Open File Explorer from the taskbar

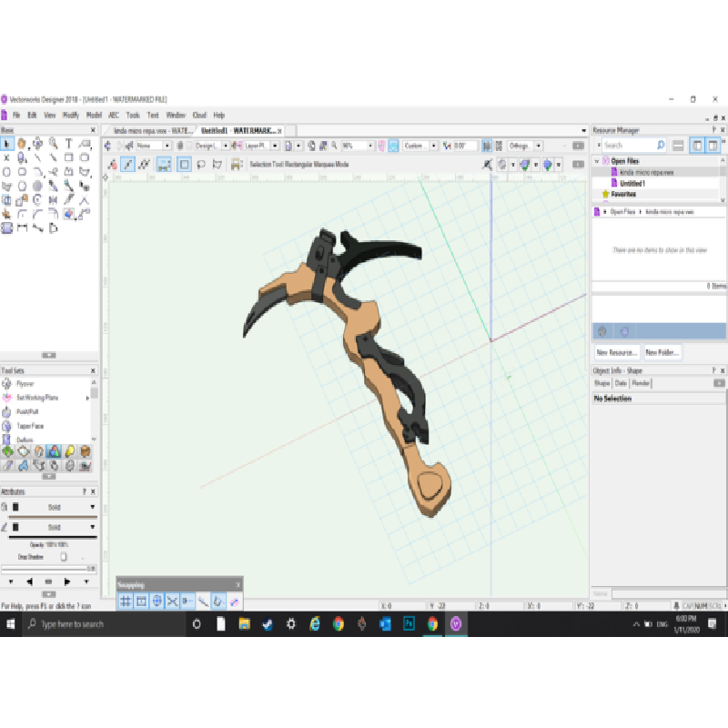pos(244,624)
